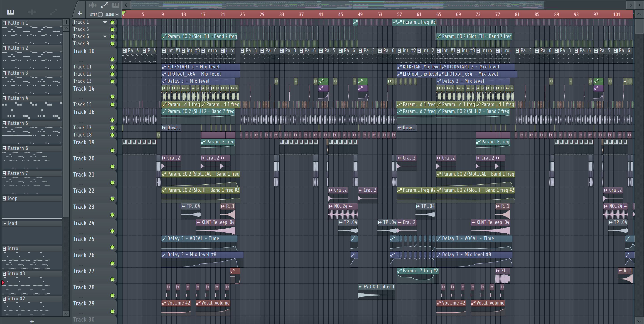Click the Track 21 header name
This screenshot has height=324, width=644.
point(84,174)
